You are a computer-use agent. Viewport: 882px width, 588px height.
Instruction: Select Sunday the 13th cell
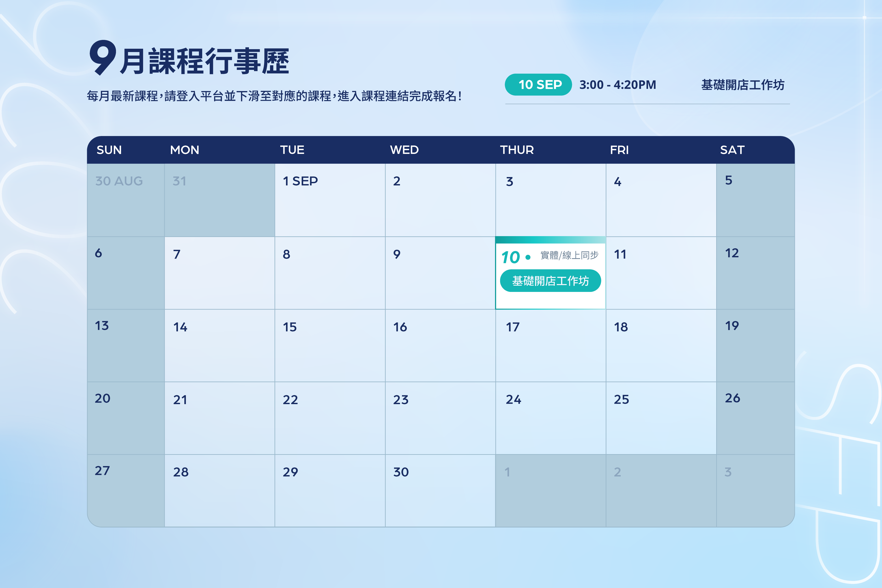tap(126, 346)
